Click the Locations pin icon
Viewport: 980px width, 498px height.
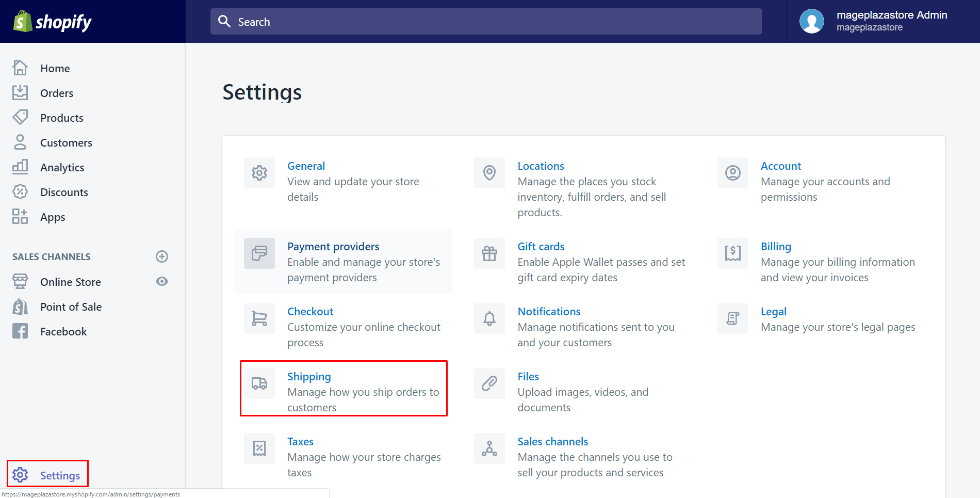coord(489,173)
